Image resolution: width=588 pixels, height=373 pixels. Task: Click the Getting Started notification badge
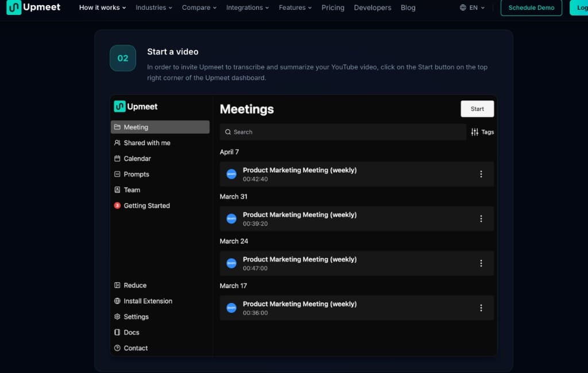tap(117, 205)
